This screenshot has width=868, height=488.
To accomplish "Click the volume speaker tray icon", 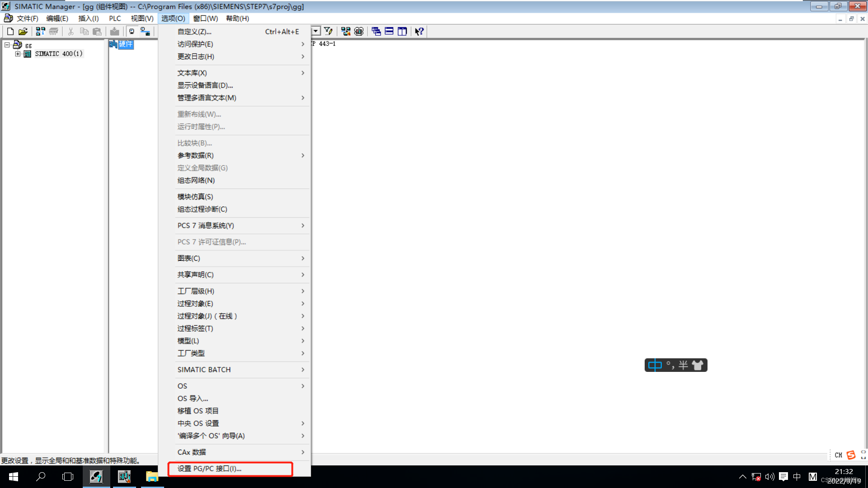I will coord(769,477).
